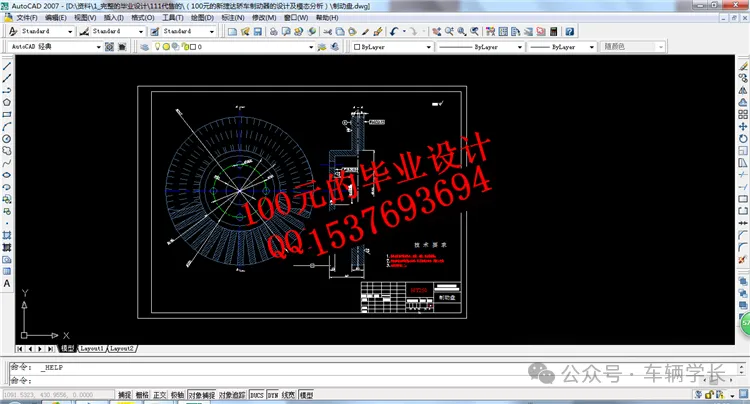Open the 修改(M) menu
Screen dimensions: 750x404
(264, 18)
